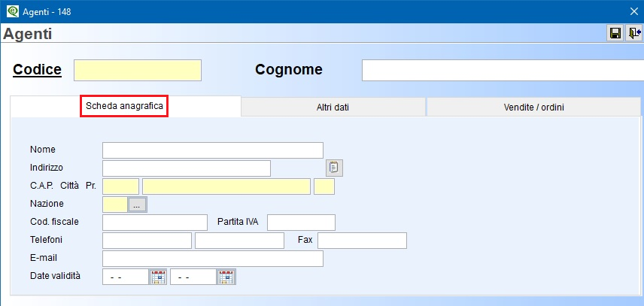Click the application logo in title bar

pyautogui.click(x=13, y=11)
